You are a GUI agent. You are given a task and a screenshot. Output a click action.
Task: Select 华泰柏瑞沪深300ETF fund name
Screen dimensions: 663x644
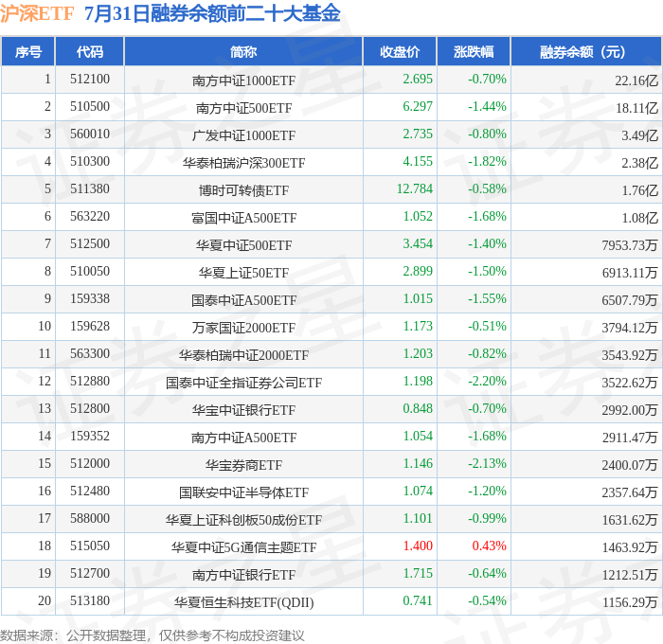pos(243,163)
